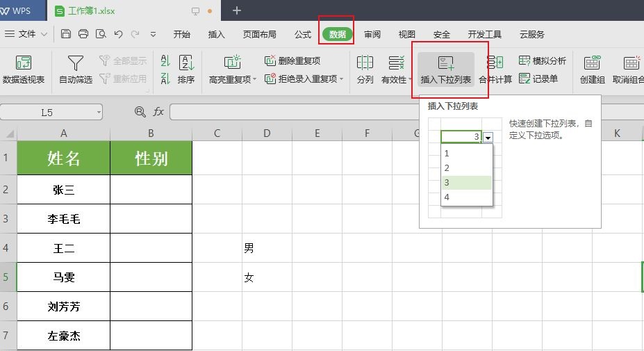
Task: Click the undo arrow icon
Action: [x=118, y=34]
